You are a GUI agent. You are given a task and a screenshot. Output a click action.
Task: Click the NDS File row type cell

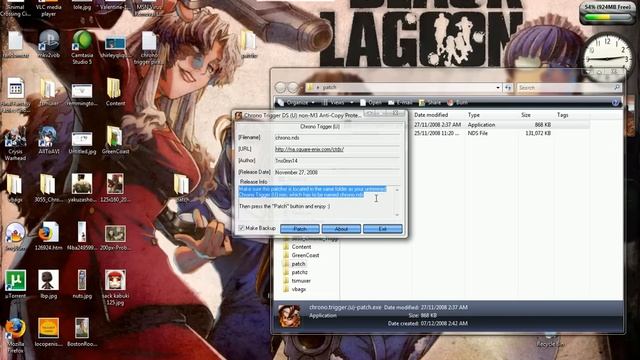click(x=478, y=133)
